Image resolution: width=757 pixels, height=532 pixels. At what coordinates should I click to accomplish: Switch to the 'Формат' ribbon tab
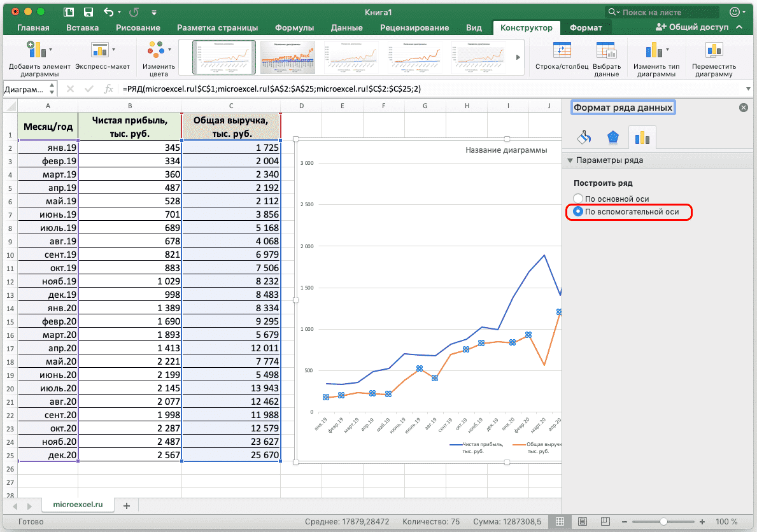[x=586, y=28]
